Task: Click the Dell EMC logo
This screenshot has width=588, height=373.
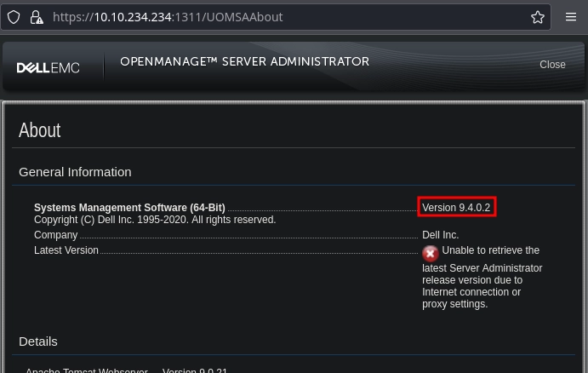Action: coord(48,67)
